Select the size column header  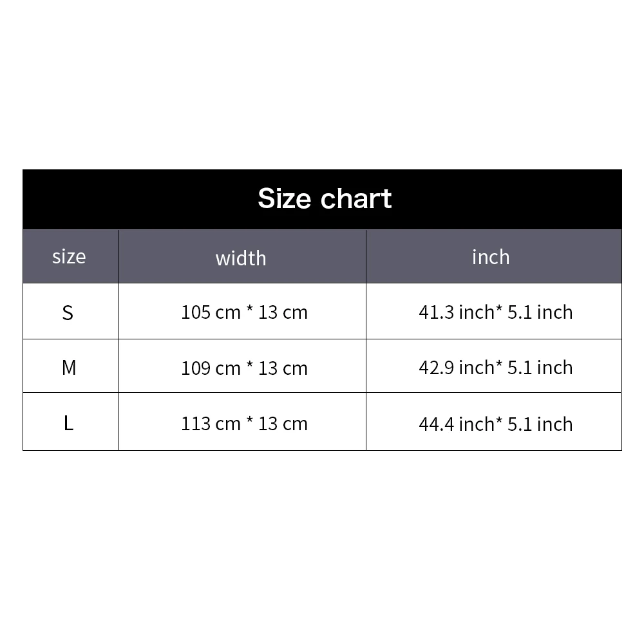[71, 256]
